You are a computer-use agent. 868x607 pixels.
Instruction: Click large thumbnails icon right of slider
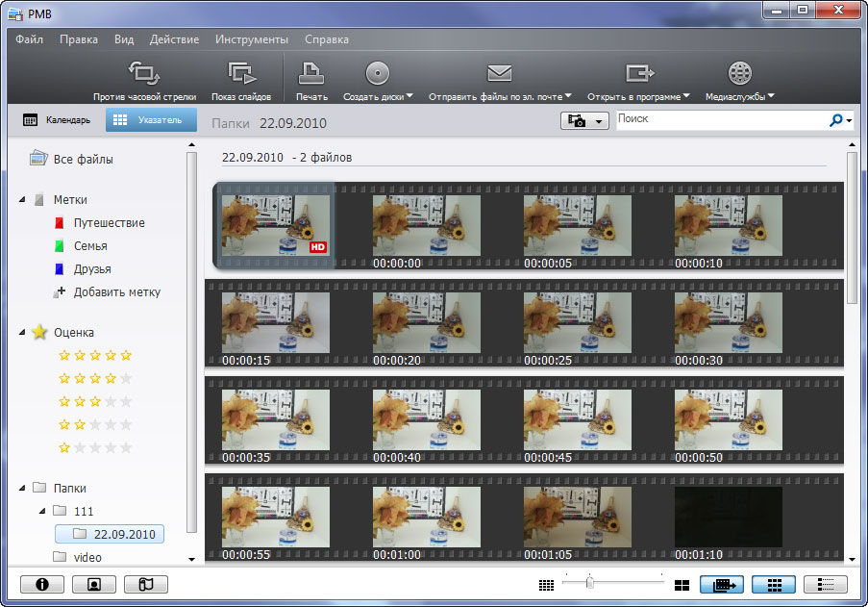coord(682,585)
